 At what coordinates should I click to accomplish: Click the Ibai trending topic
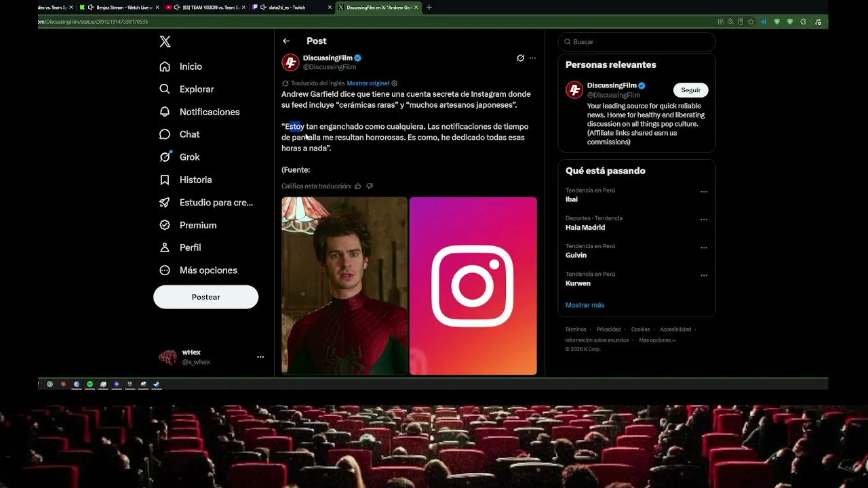[x=571, y=200]
